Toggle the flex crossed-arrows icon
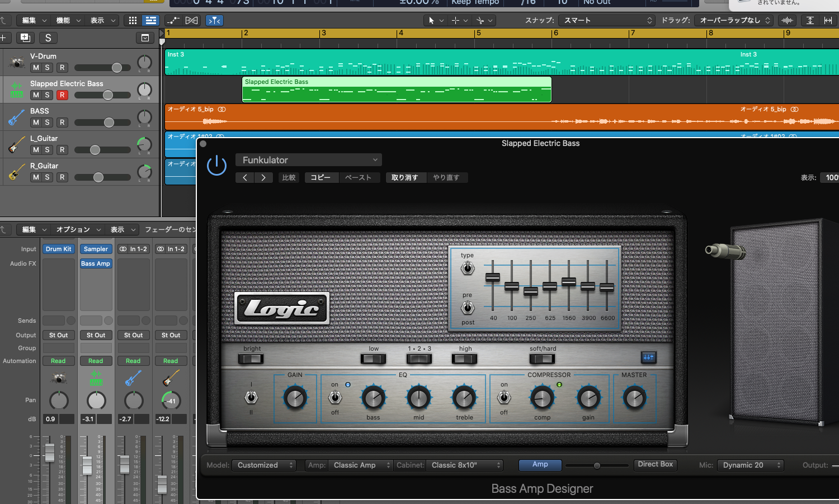Image resolution: width=839 pixels, height=504 pixels. click(191, 20)
